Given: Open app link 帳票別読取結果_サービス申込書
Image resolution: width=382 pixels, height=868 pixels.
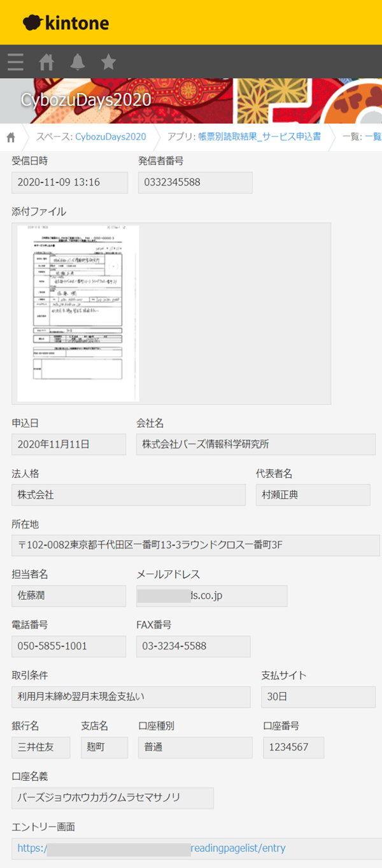Looking at the screenshot, I should (x=259, y=137).
